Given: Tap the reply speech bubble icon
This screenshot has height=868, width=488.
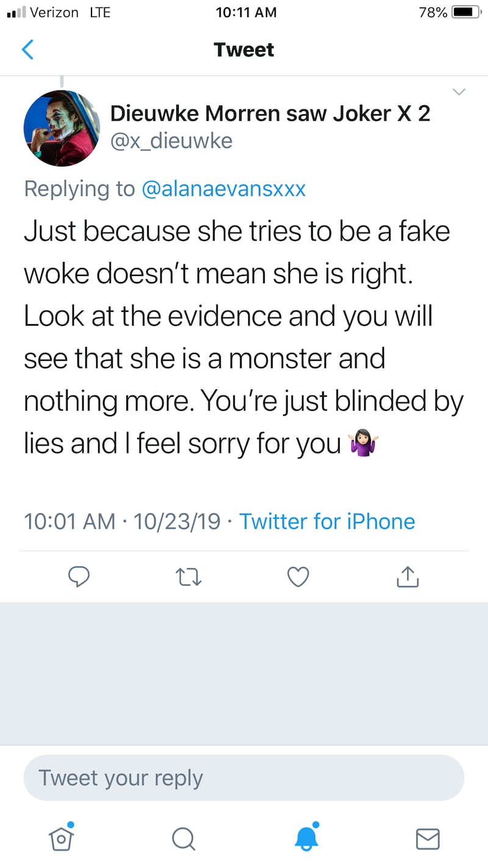Looking at the screenshot, I should (x=79, y=576).
